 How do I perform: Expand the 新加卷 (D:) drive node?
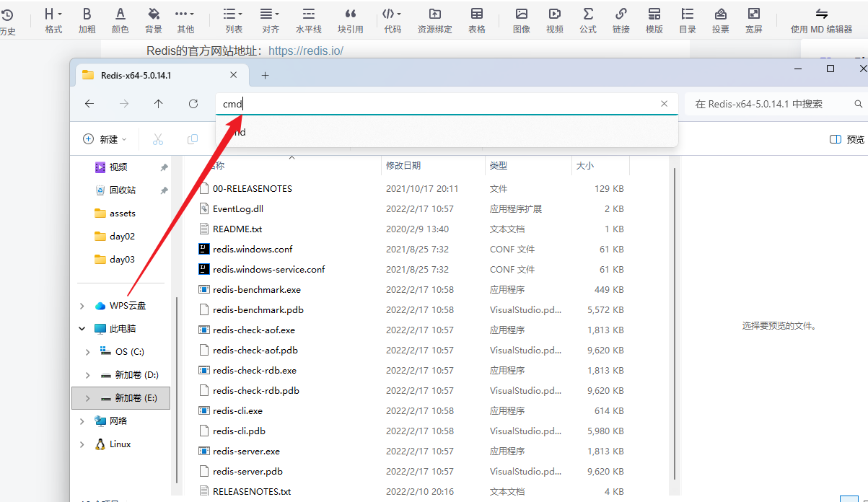(x=88, y=375)
